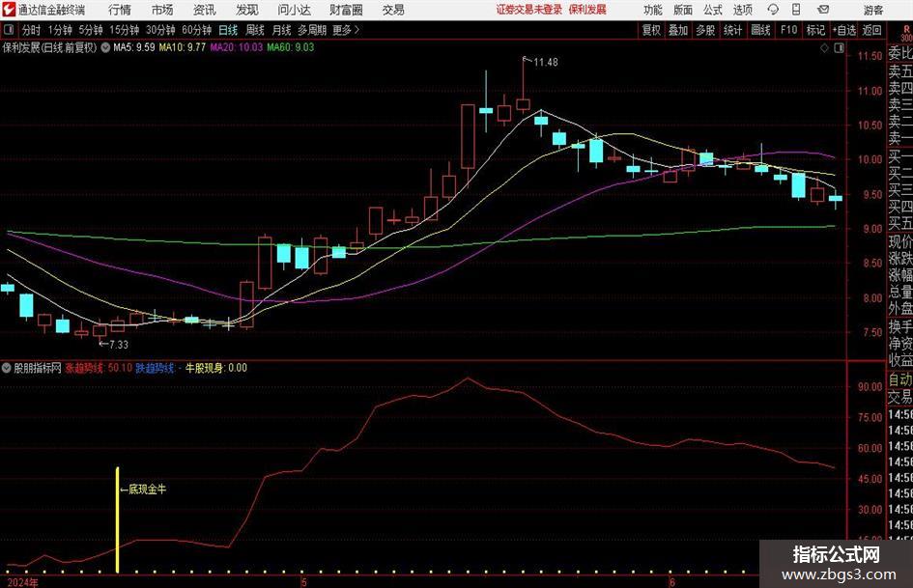Click the 90.00 indicator axis label

870,386
